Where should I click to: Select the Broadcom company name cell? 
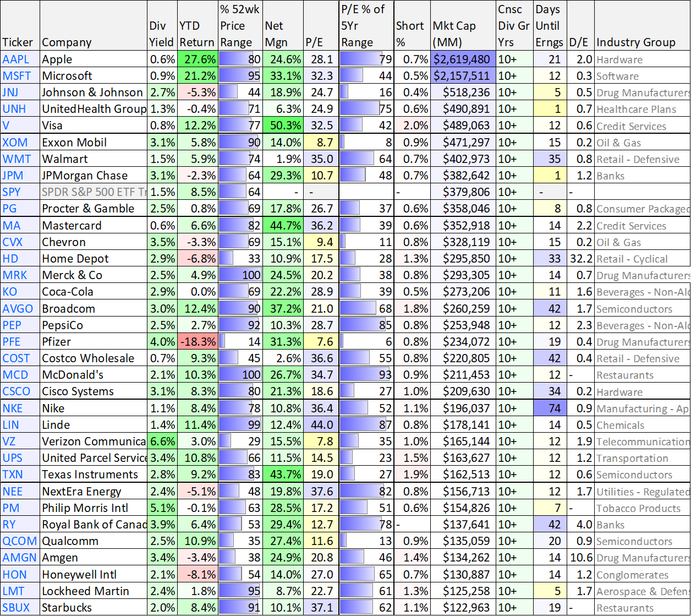tap(93, 308)
